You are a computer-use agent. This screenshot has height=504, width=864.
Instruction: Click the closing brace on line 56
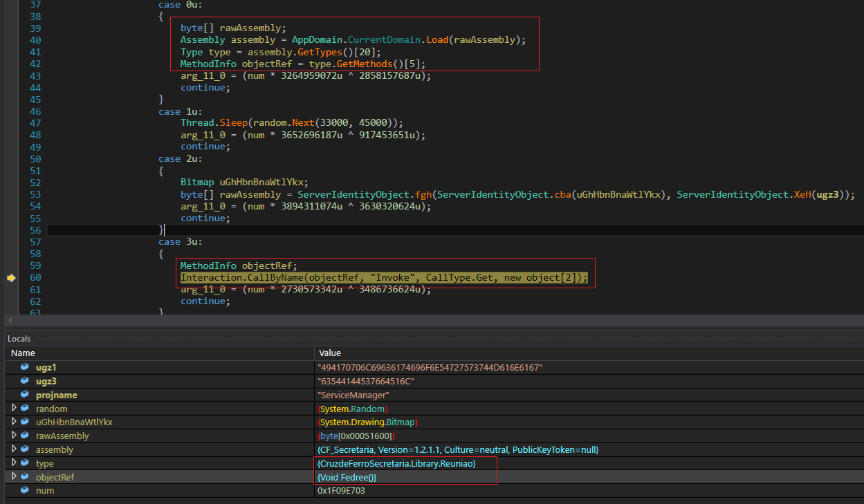(x=162, y=230)
